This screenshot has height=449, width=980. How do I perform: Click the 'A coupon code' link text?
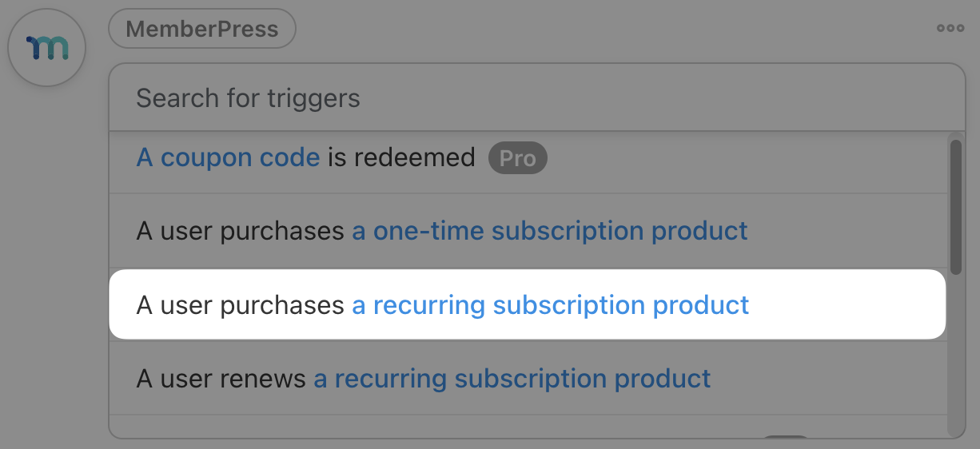(228, 157)
